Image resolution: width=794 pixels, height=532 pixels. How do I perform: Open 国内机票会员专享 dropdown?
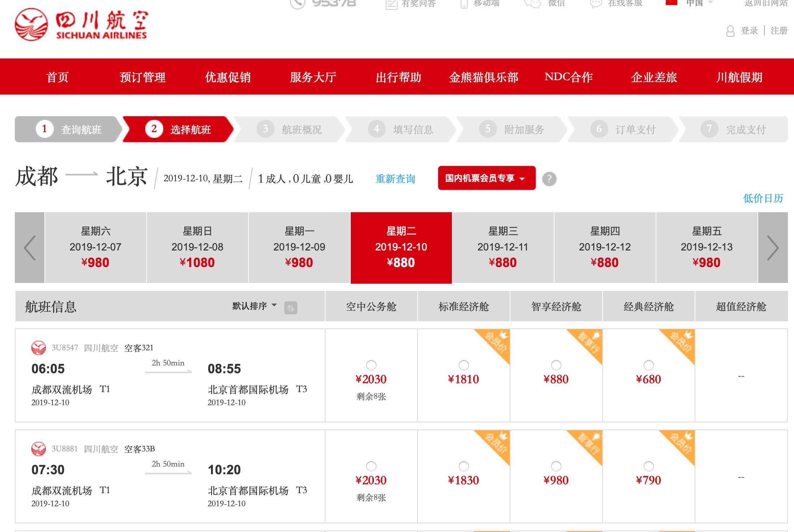pyautogui.click(x=486, y=178)
